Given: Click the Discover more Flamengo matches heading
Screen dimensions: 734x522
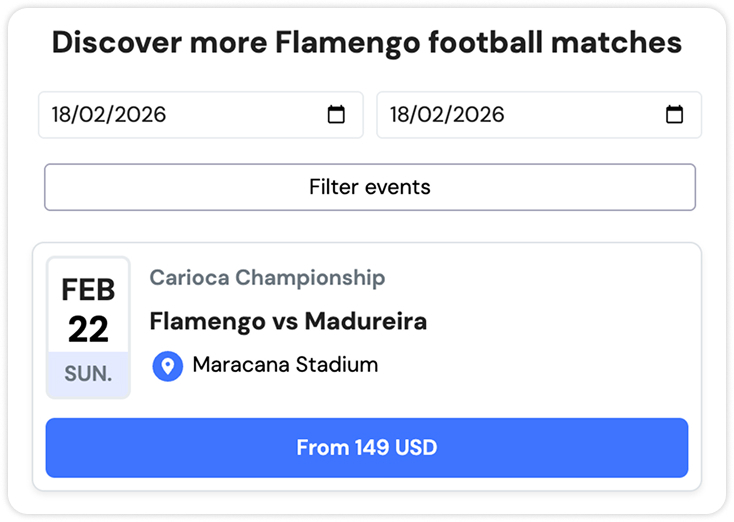Looking at the screenshot, I should (x=367, y=43).
